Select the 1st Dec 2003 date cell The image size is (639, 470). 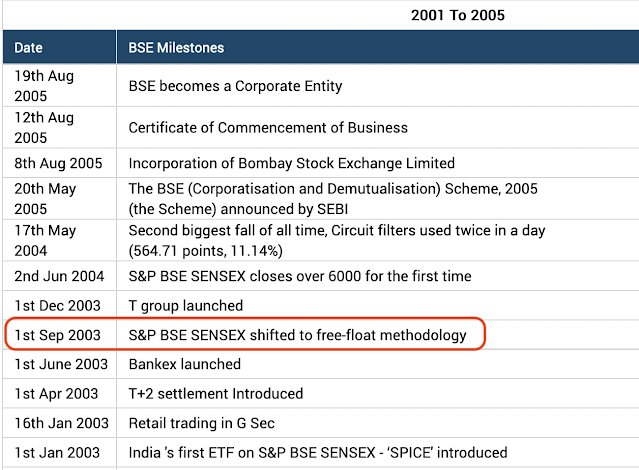tap(57, 305)
